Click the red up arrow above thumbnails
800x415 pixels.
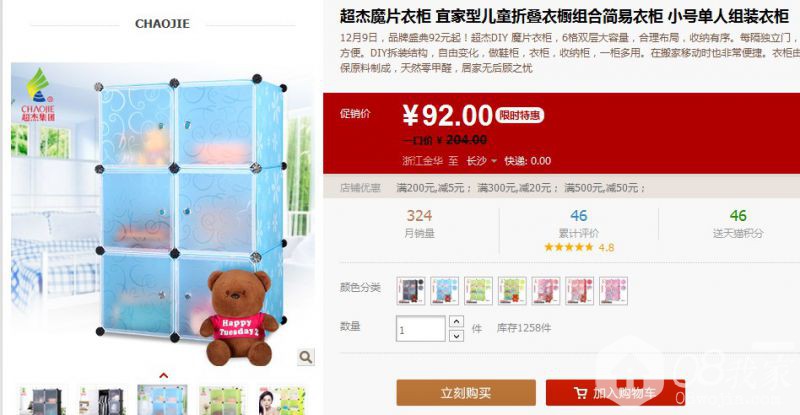click(x=163, y=376)
